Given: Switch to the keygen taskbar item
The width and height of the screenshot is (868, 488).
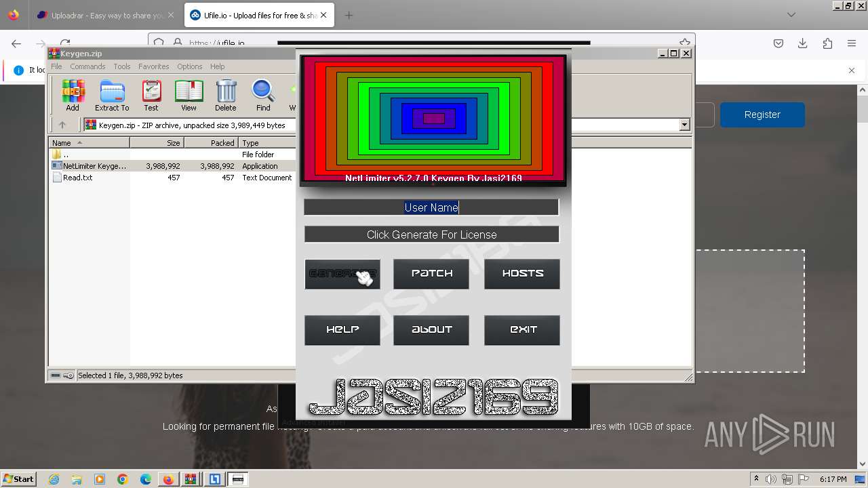Looking at the screenshot, I should tap(238, 479).
